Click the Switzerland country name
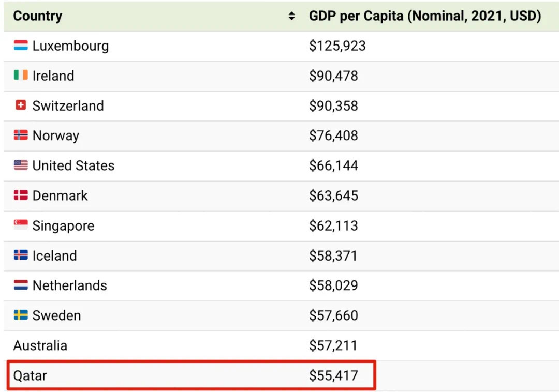Viewport: 559px width, 392px height. tap(68, 105)
